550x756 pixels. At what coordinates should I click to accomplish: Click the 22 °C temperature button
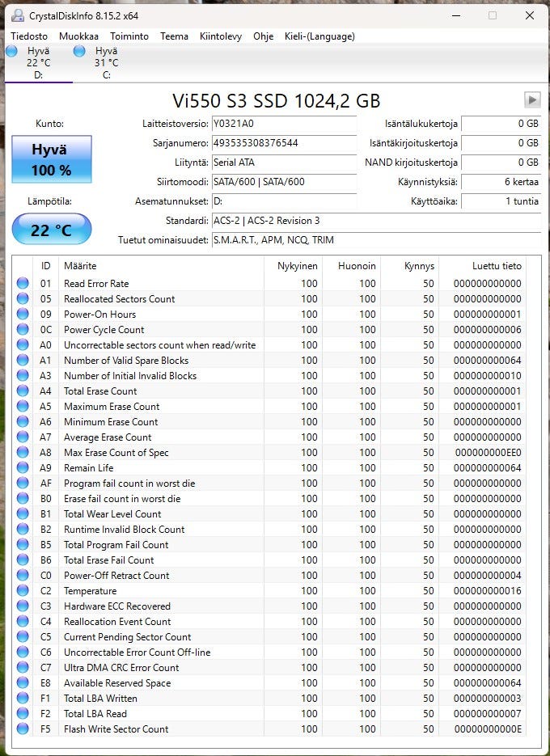(x=52, y=229)
